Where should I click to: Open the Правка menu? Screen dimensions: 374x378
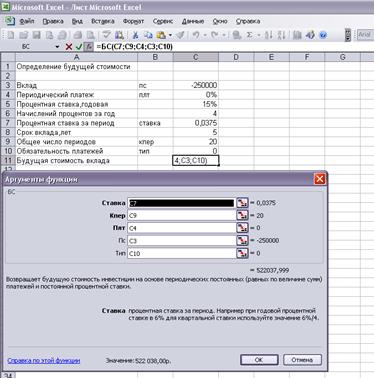coord(53,21)
